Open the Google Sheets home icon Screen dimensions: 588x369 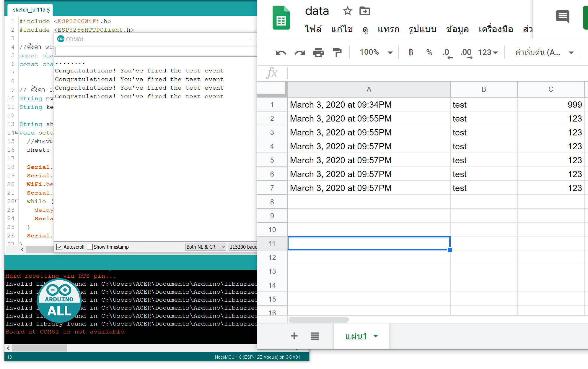[281, 18]
